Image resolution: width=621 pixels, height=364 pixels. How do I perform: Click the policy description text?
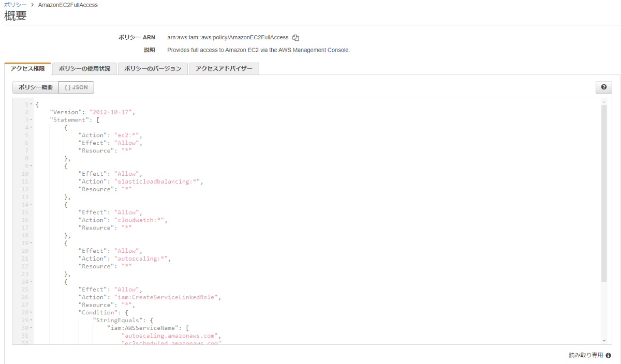tap(259, 50)
